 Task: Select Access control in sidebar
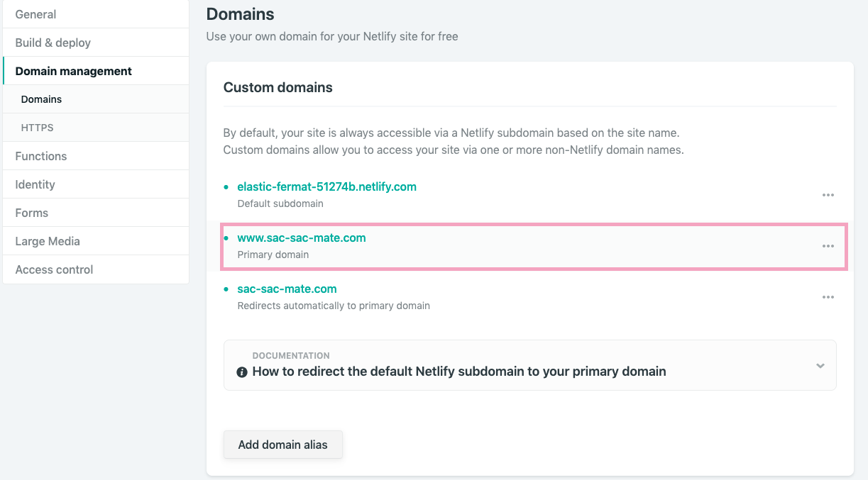pyautogui.click(x=54, y=269)
